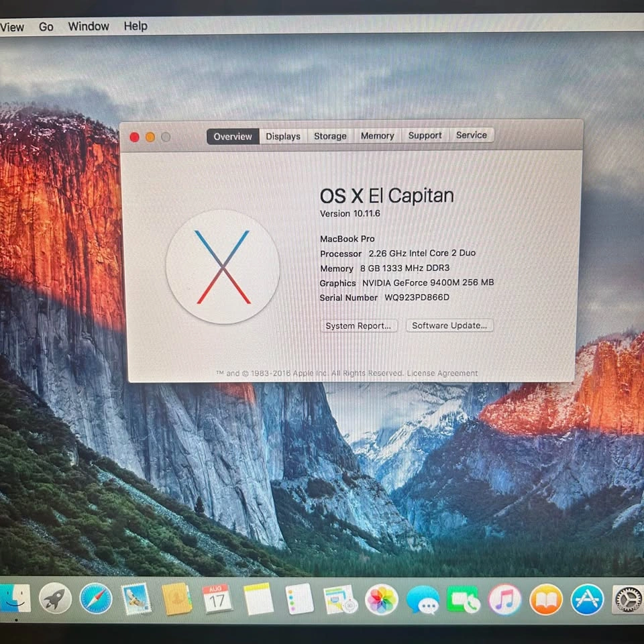Open Safari compass icon in Dock
This screenshot has width=644, height=644.
96,598
